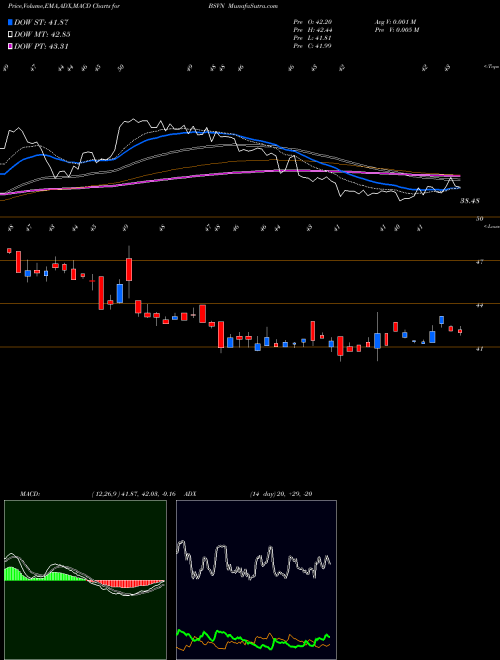The width and height of the screenshot is (500, 660).
Task: Click the green MACD histogram chart panel
Action: (85, 580)
